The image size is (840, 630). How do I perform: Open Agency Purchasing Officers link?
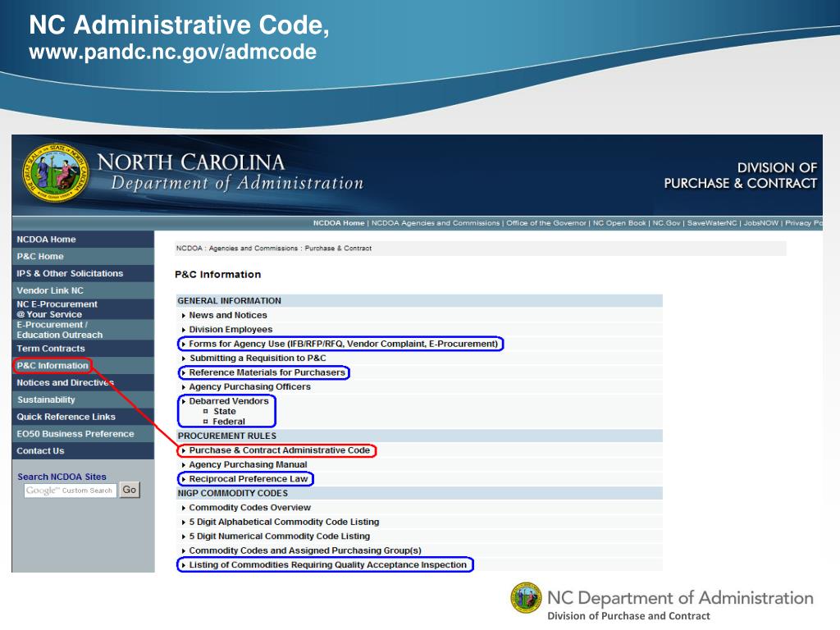(x=249, y=387)
